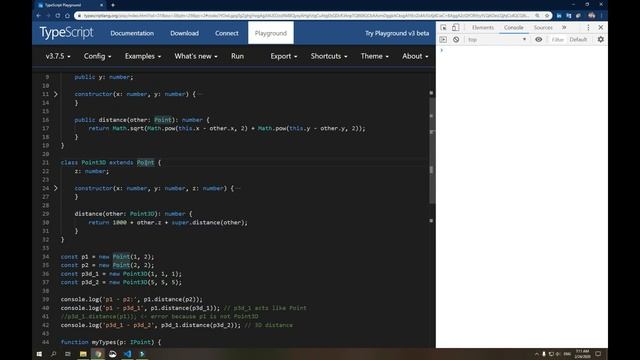Open the Download page
The height and width of the screenshot is (360, 640).
pos(184,33)
